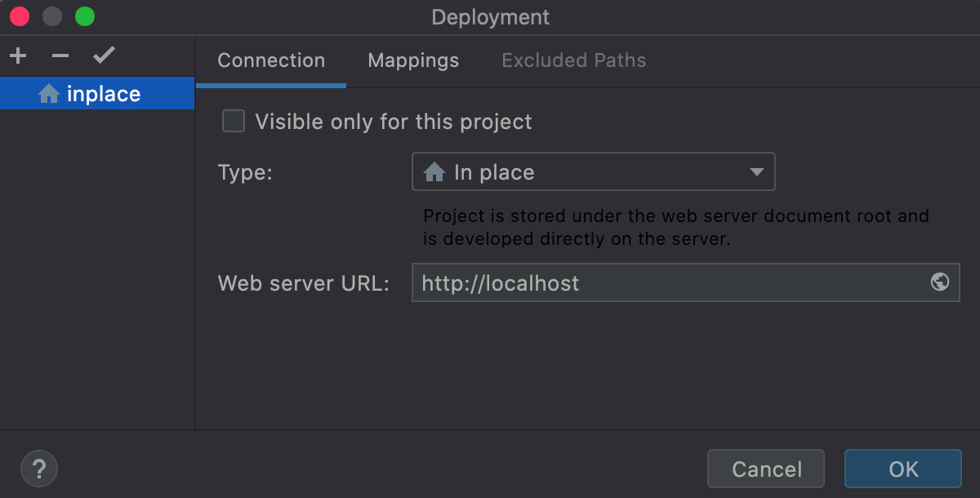Add a new deployment server
980x498 pixels.
pos(17,55)
